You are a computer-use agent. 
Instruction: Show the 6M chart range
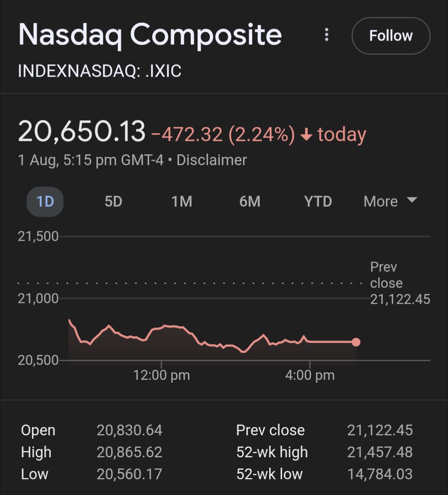[x=250, y=202]
